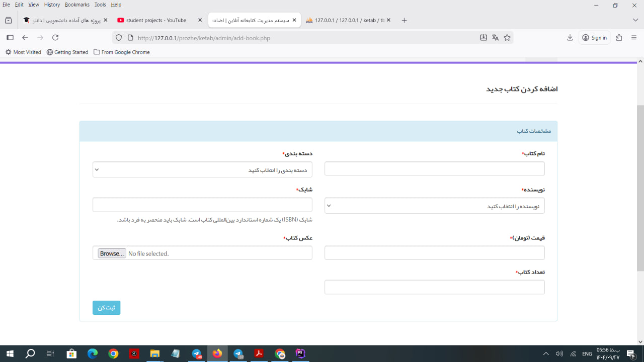Viewport: 644px width, 362px height.
Task: Click the نام کتاب book name field
Action: 434,169
